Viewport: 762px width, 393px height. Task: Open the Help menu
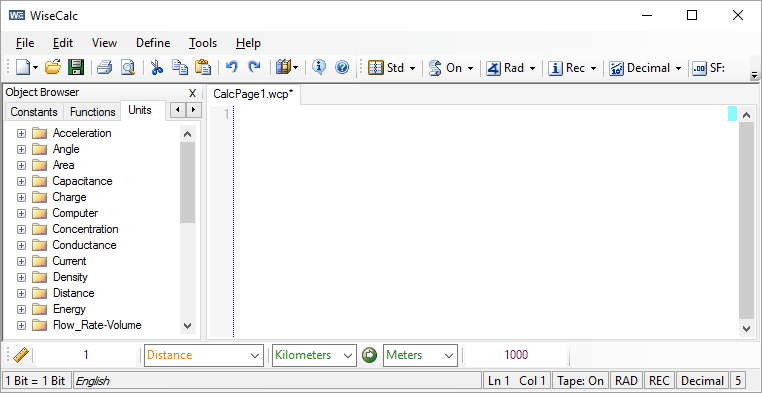click(248, 43)
